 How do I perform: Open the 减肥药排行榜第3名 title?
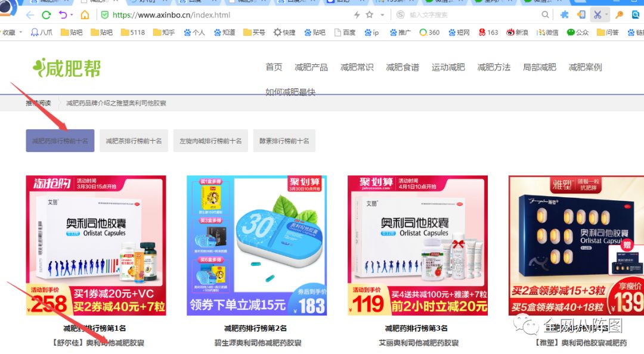click(x=416, y=328)
